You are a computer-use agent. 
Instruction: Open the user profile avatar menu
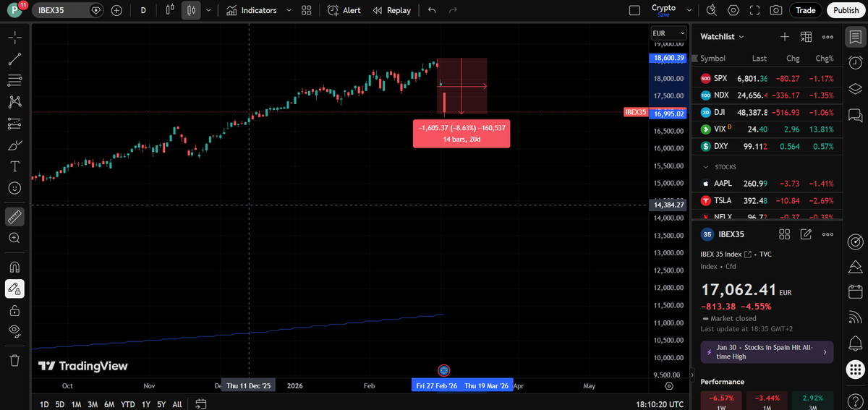[14, 10]
